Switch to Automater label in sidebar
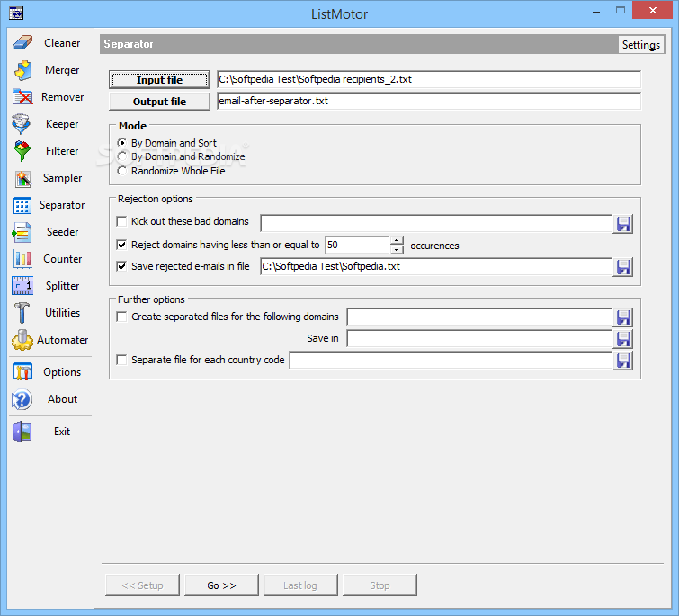This screenshot has width=679, height=616. [x=62, y=340]
